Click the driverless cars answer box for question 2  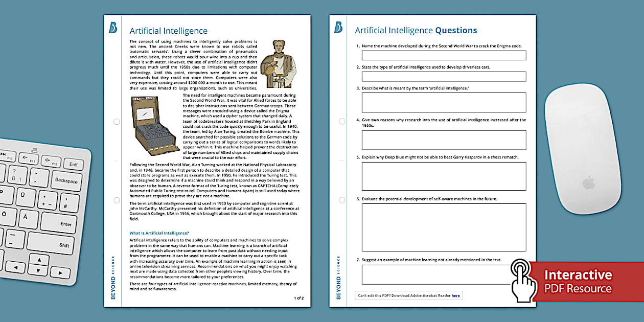444,76
